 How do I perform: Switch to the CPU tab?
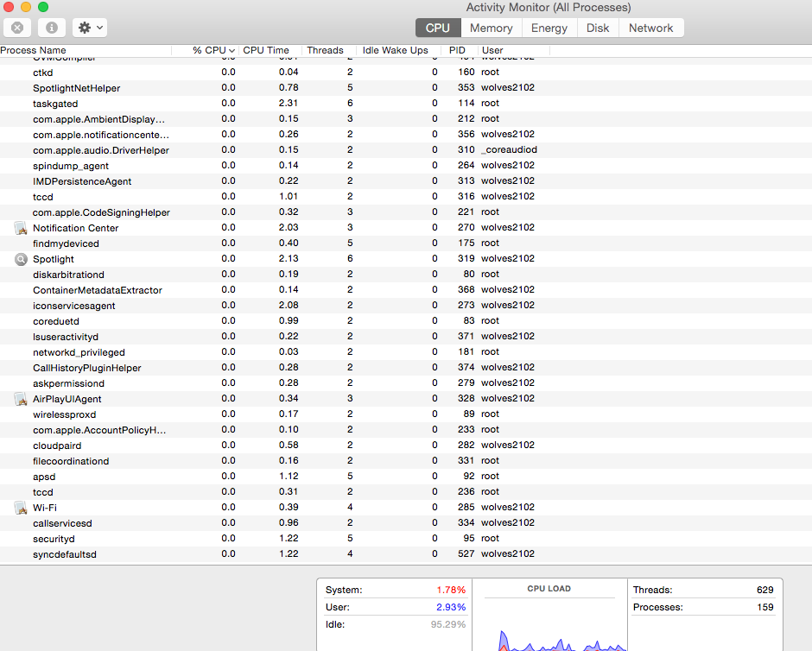pyautogui.click(x=438, y=28)
